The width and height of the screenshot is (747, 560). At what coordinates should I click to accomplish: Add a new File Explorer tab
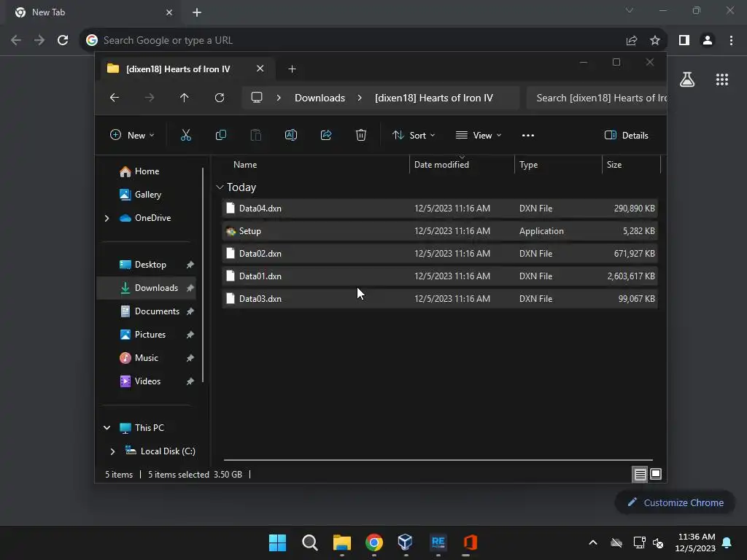(x=292, y=69)
